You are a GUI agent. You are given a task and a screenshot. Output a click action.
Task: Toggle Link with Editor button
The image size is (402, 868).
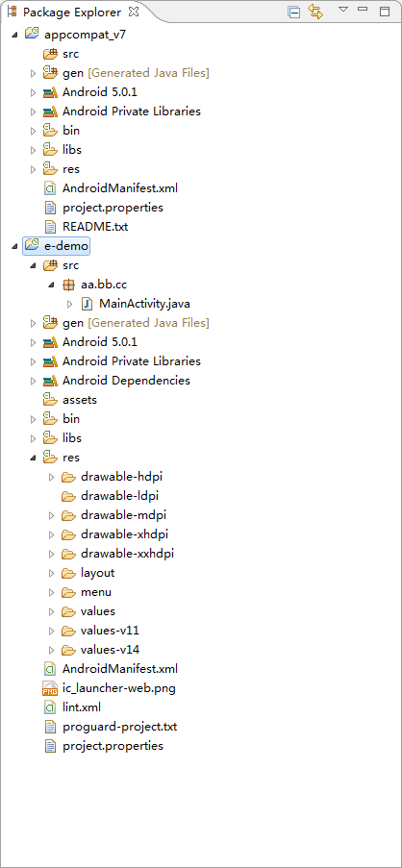315,12
